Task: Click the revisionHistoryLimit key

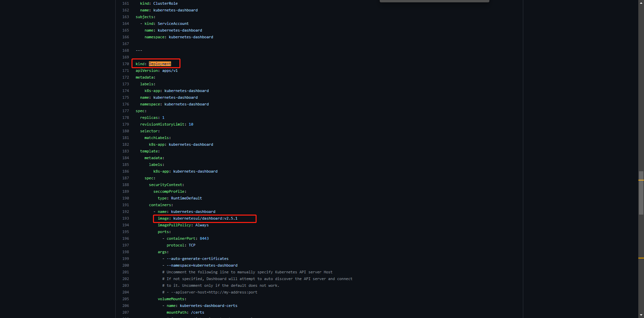Action: 162,124
